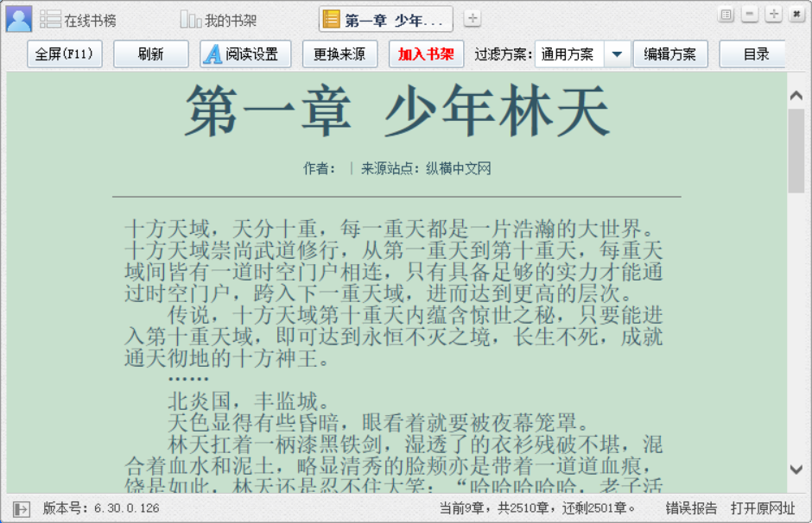The image size is (812, 523).
Task: Open 阅读设置 reading settings
Action: [x=245, y=54]
